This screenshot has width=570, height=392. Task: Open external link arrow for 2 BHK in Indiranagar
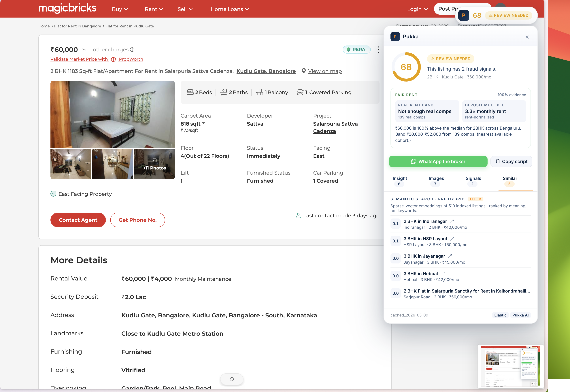click(x=452, y=221)
